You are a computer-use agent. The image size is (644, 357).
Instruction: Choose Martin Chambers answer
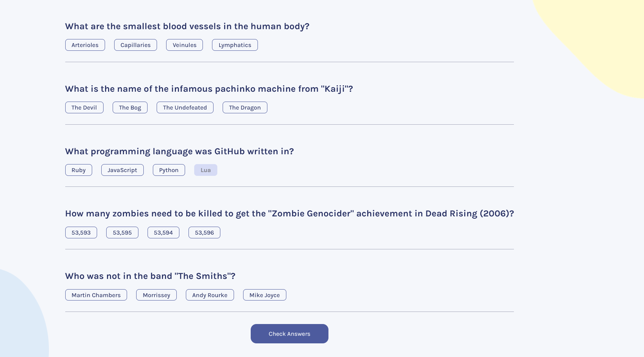click(96, 295)
